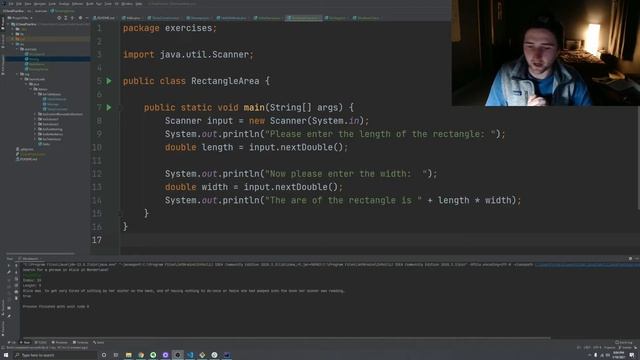The image size is (640, 360).
Task: Open Task View from the taskbar
Action: 116,355
